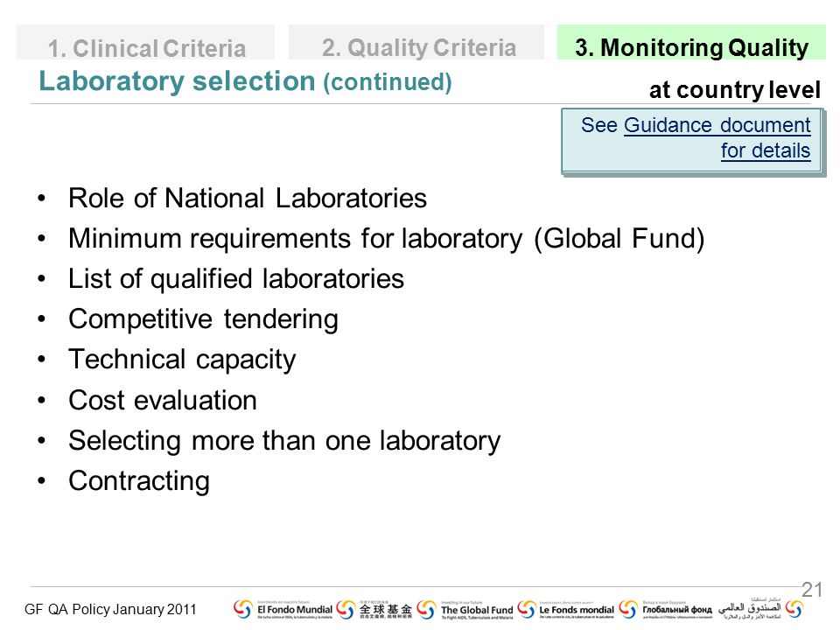Screen dimensions: 840x630
Task: Click the Russian Глобальный фонд logo
Action: click(666, 609)
